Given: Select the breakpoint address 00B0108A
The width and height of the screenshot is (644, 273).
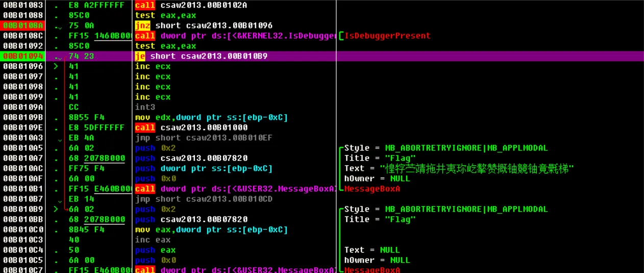Looking at the screenshot, I should tap(23, 26).
